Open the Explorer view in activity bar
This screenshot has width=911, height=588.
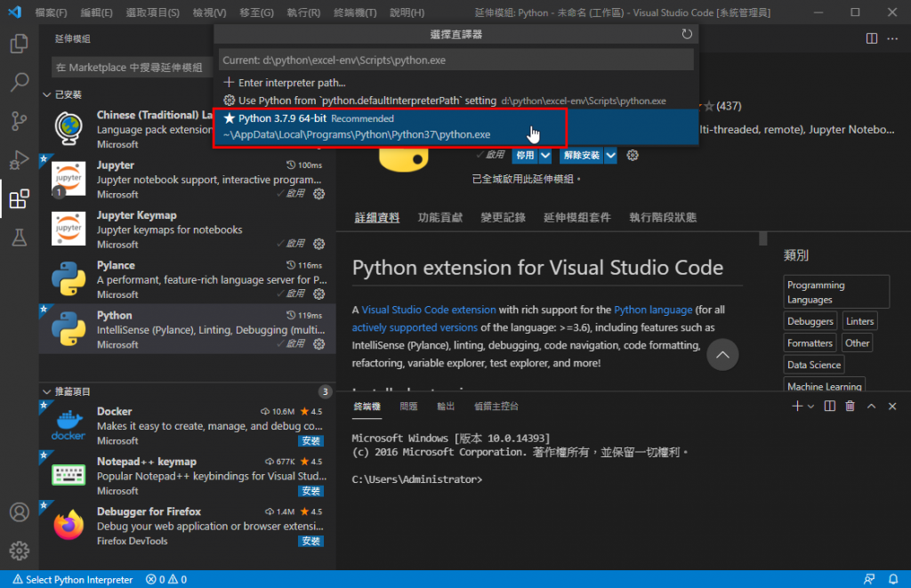pos(20,44)
